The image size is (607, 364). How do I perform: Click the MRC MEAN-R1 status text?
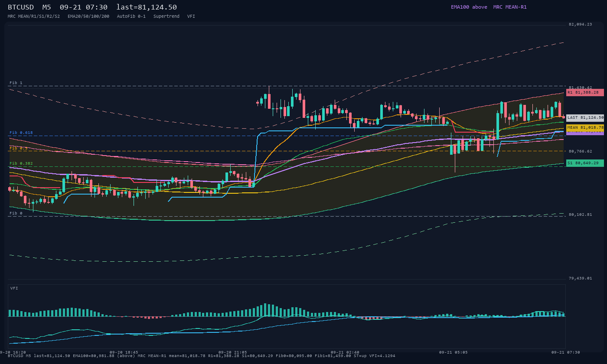click(x=510, y=7)
